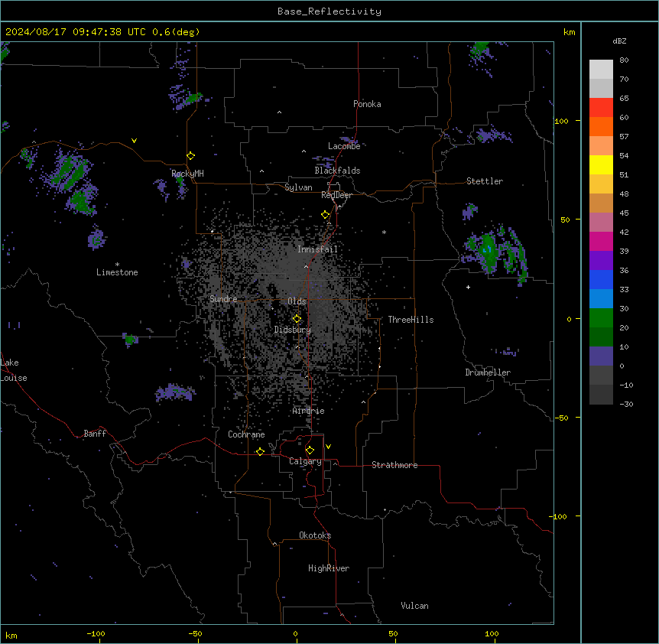
Task: Click the Lacombe town label
Action: (x=344, y=146)
